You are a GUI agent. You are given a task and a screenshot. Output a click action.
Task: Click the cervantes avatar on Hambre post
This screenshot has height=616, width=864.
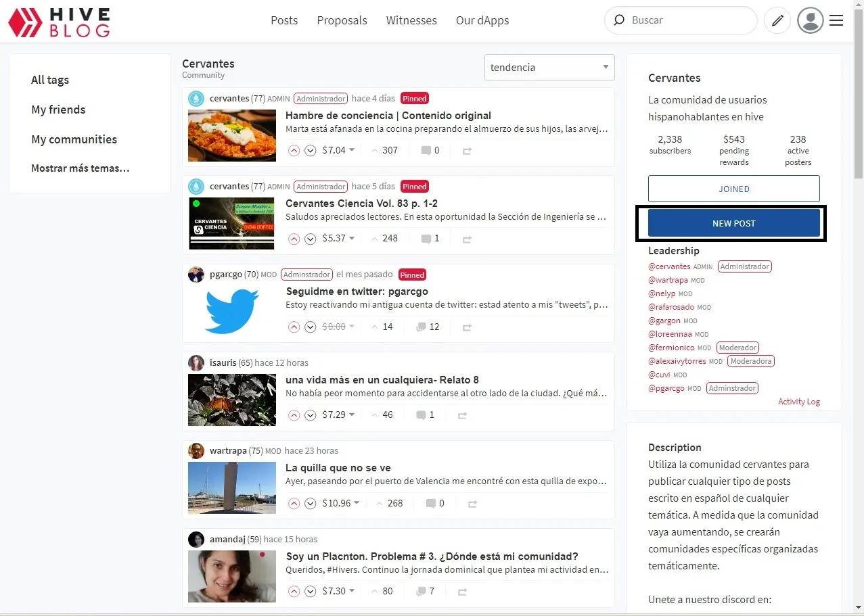click(x=196, y=99)
